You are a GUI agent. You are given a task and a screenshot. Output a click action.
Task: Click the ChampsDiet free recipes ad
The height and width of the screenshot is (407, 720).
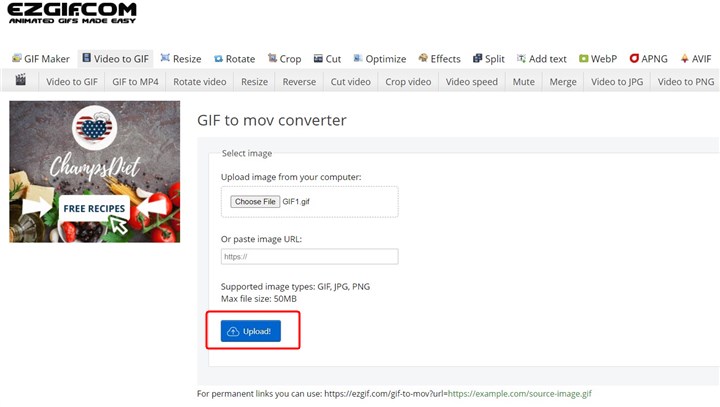[95, 171]
